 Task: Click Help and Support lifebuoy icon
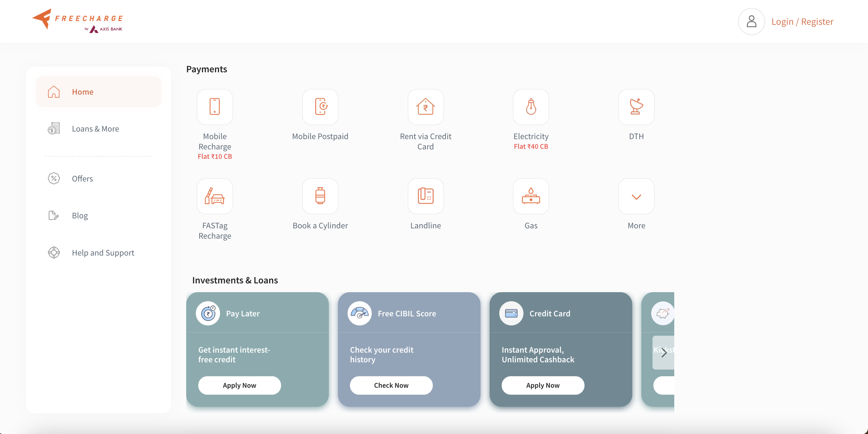pos(53,253)
